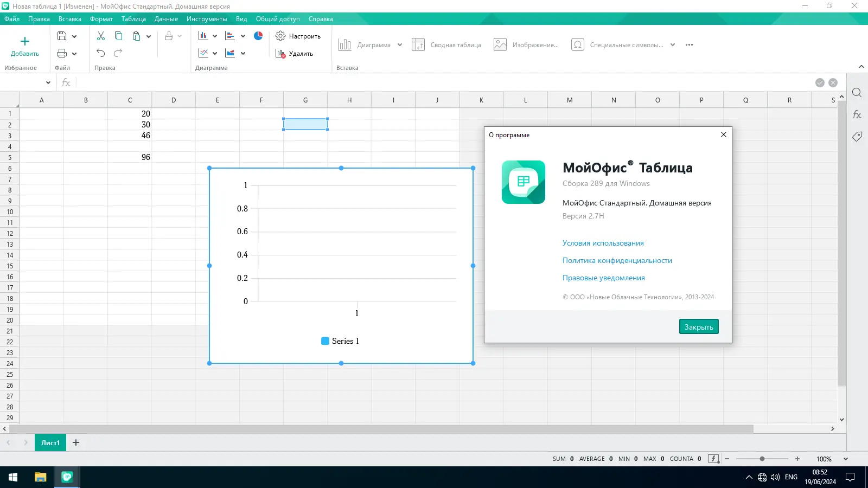Open File Explorer from the taskbar
The image size is (868, 488).
point(41,477)
